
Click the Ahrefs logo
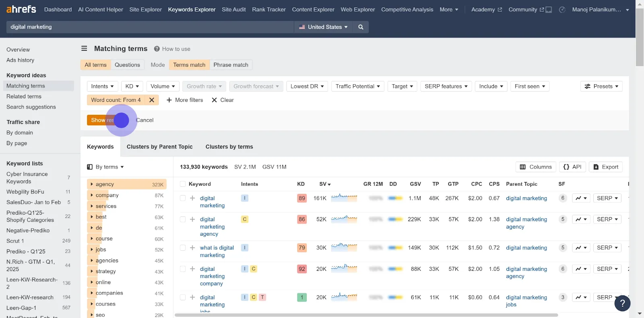coord(21,9)
